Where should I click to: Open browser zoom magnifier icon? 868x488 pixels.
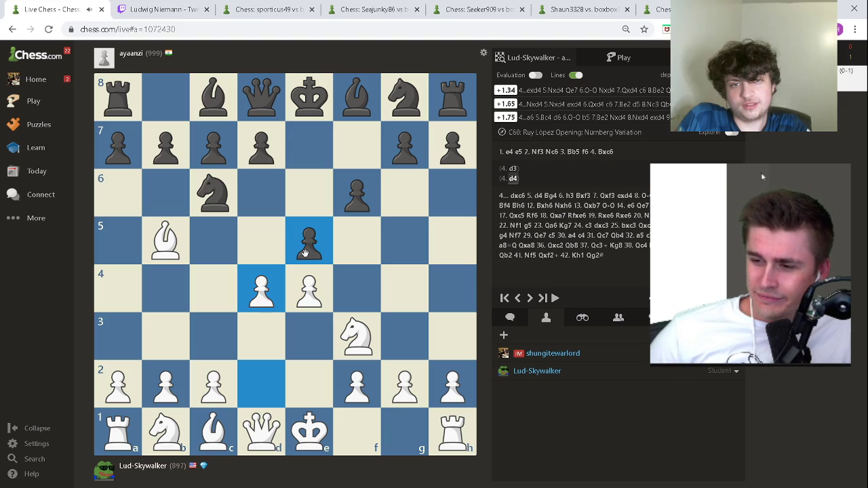(626, 29)
